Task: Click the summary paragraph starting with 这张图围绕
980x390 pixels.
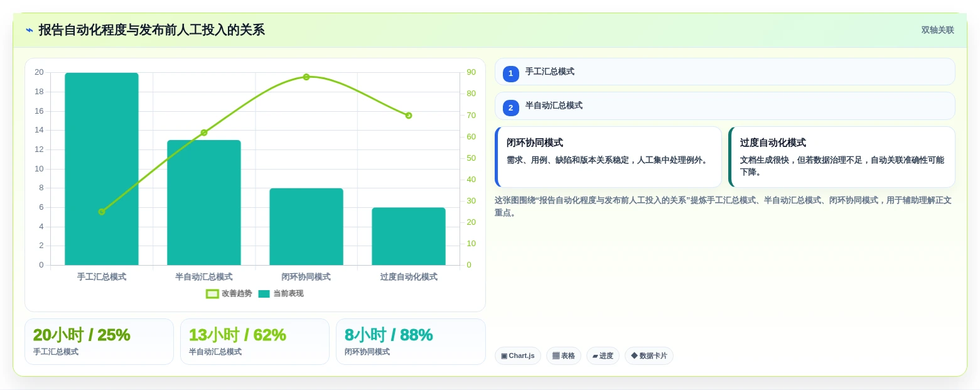Action: (723, 207)
